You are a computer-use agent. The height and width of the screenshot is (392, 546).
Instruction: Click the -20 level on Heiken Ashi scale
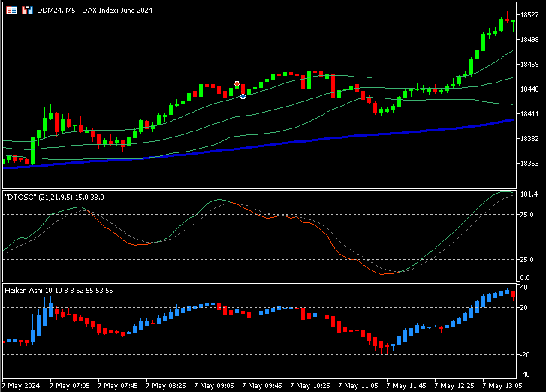tap(524, 354)
